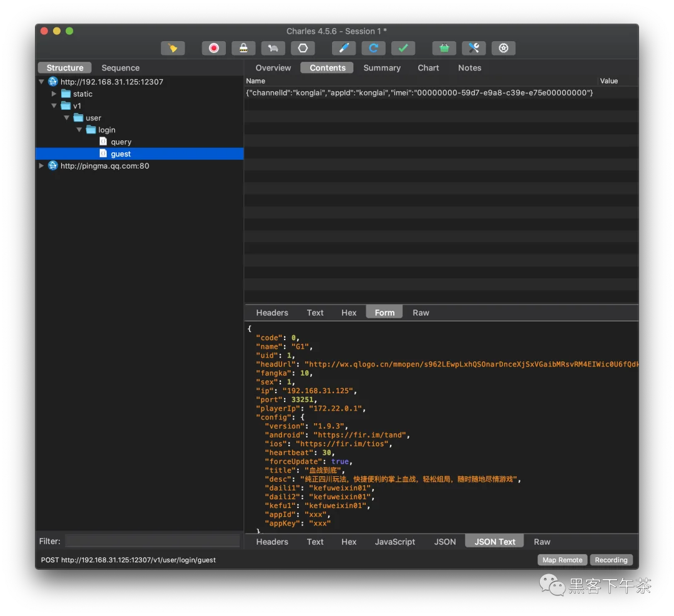Toggle the red record button
Image resolution: width=674 pixels, height=616 pixels.
pyautogui.click(x=213, y=48)
